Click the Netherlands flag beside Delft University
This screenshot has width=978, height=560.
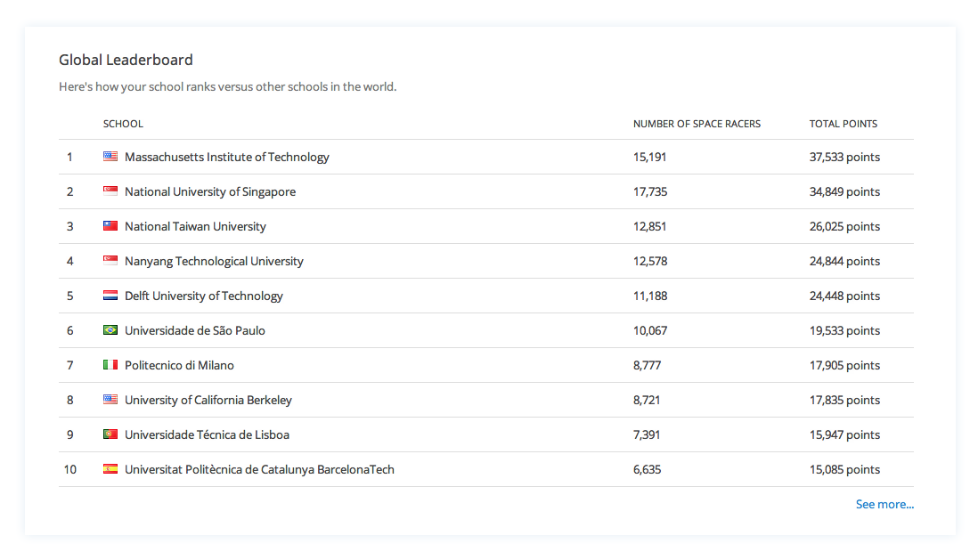click(x=110, y=296)
